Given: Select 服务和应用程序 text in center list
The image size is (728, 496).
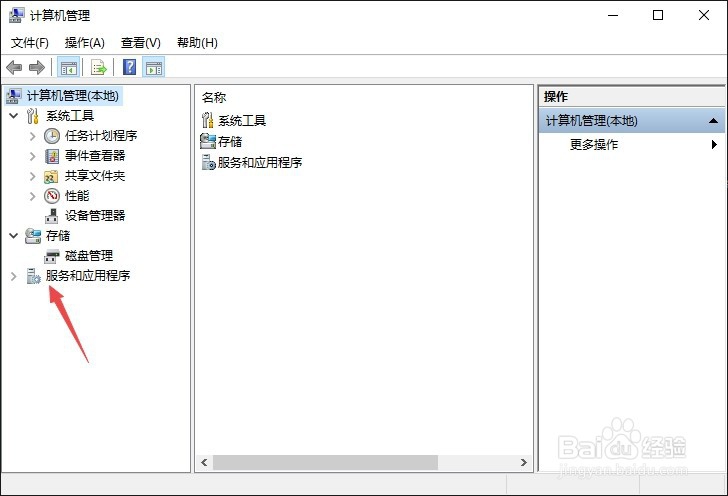Looking at the screenshot, I should click(x=260, y=163).
